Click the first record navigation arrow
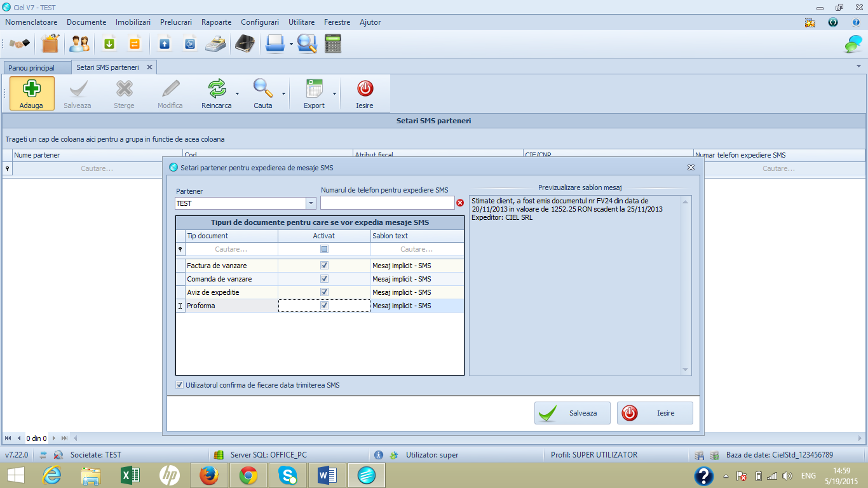Image resolution: width=868 pixels, height=488 pixels. click(8, 438)
